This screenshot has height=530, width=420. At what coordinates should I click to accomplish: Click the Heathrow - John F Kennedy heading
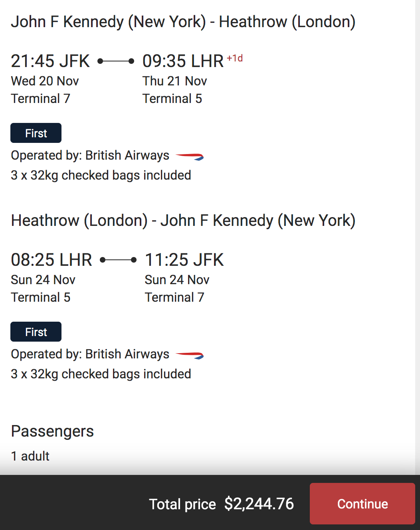[x=183, y=220]
